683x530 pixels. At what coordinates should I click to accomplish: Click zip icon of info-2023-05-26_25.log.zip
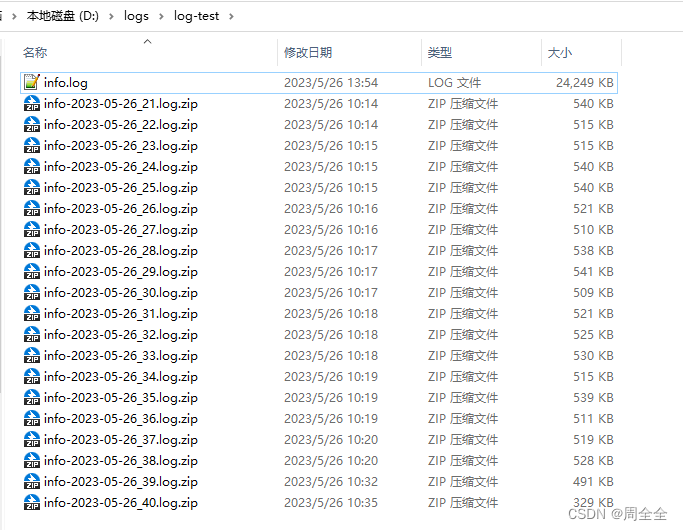click(32, 188)
